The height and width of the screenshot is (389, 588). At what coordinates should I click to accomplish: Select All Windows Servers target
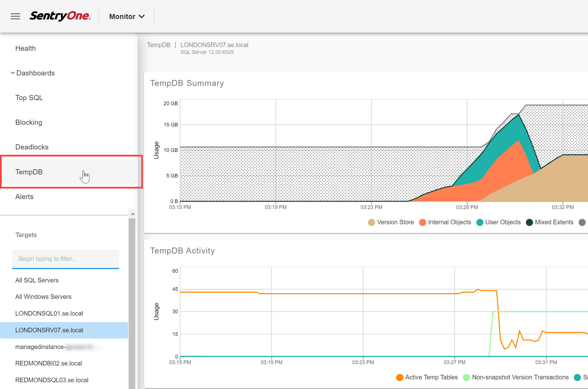pyautogui.click(x=43, y=297)
